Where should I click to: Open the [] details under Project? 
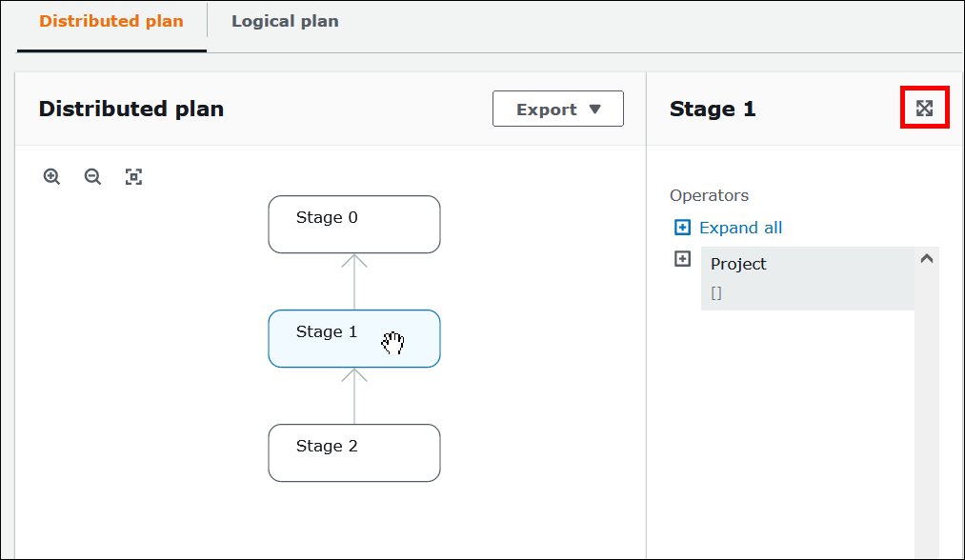[x=715, y=292]
